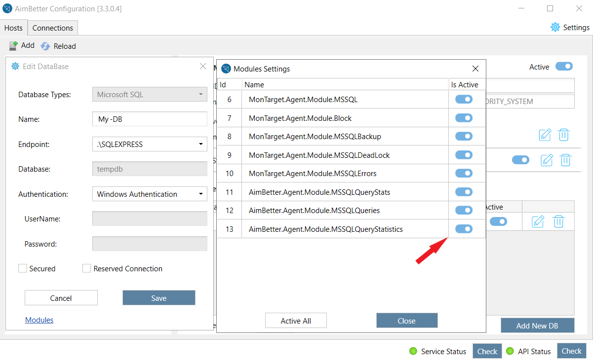593x364 pixels.
Task: Click the Name column header in modules table
Action: (345, 84)
